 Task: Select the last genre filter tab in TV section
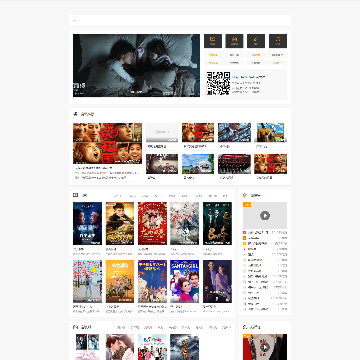click(x=226, y=327)
